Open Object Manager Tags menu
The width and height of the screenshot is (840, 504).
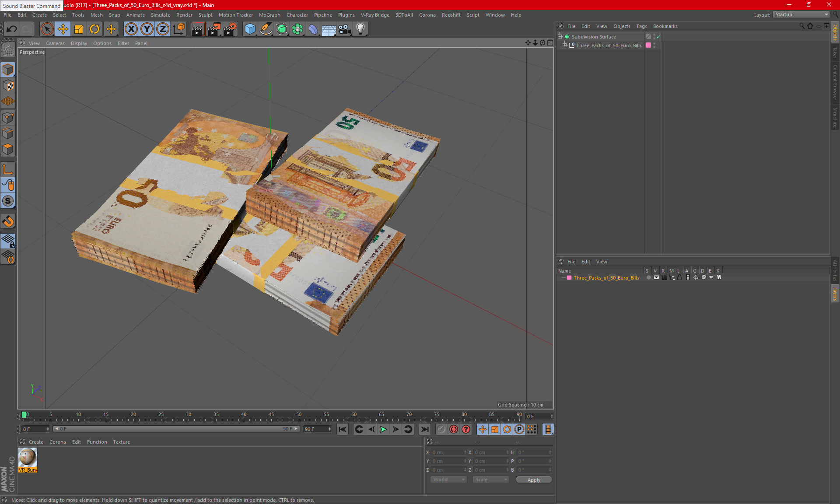coord(641,26)
